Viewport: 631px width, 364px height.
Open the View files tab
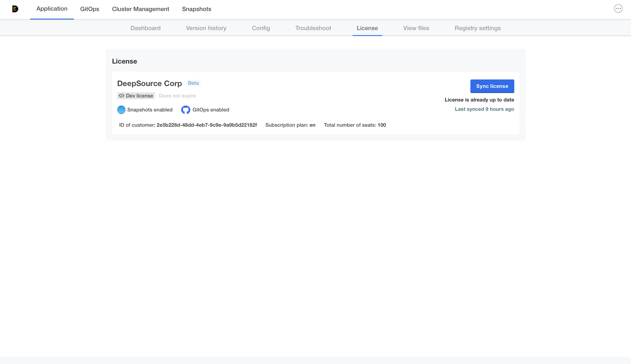416,28
